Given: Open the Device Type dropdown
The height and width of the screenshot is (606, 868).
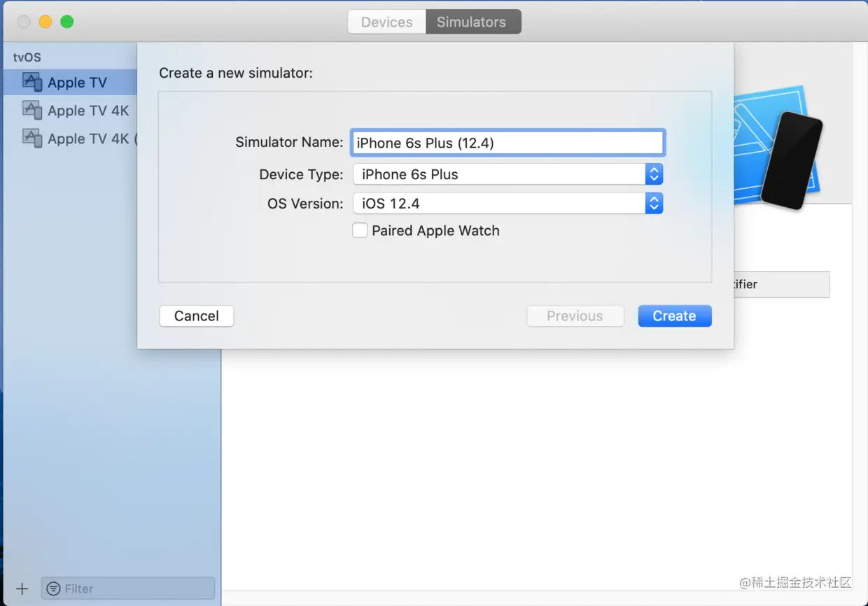Looking at the screenshot, I should point(507,174).
